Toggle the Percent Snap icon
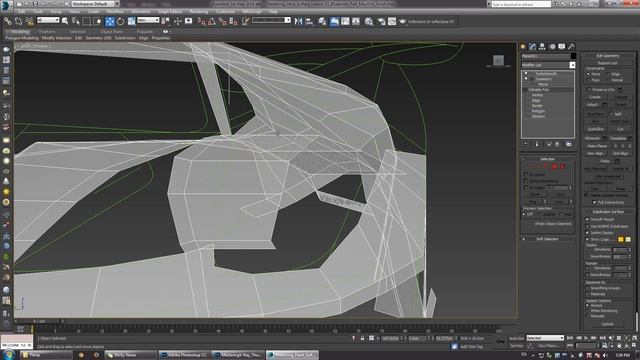640x360 pixels. click(222, 21)
